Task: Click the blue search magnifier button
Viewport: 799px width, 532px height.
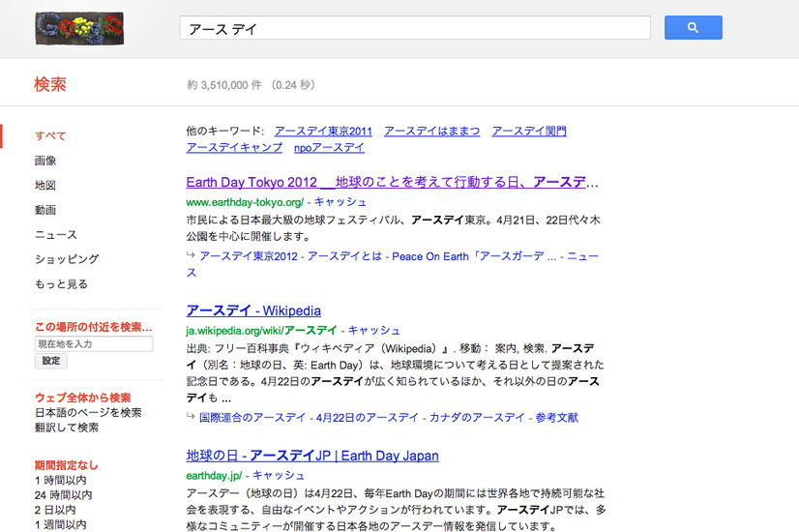Action: point(693,27)
